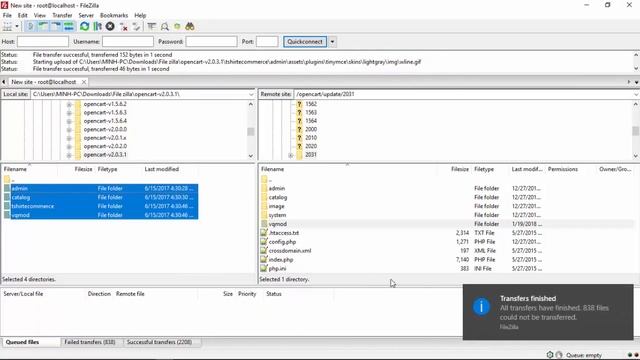Click remote tree scrollbar down arrow
Image resolution: width=640 pixels, height=360 pixels.
[x=636, y=156]
